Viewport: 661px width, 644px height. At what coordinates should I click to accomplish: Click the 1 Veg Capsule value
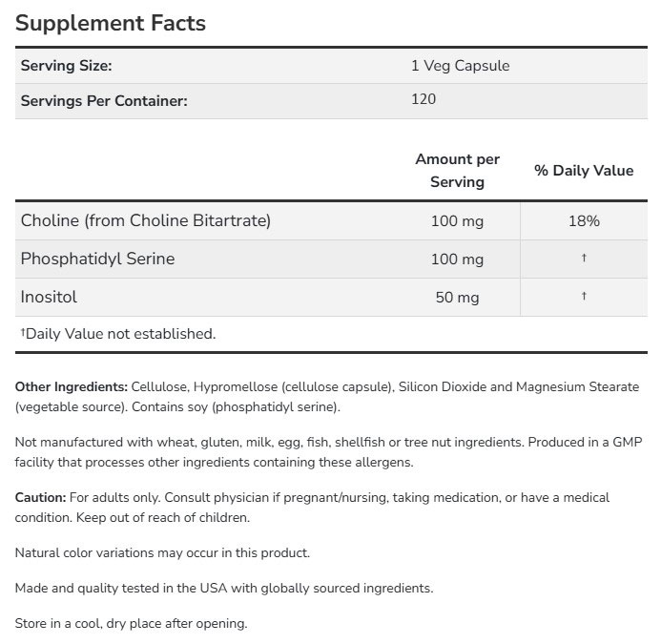[x=460, y=66]
